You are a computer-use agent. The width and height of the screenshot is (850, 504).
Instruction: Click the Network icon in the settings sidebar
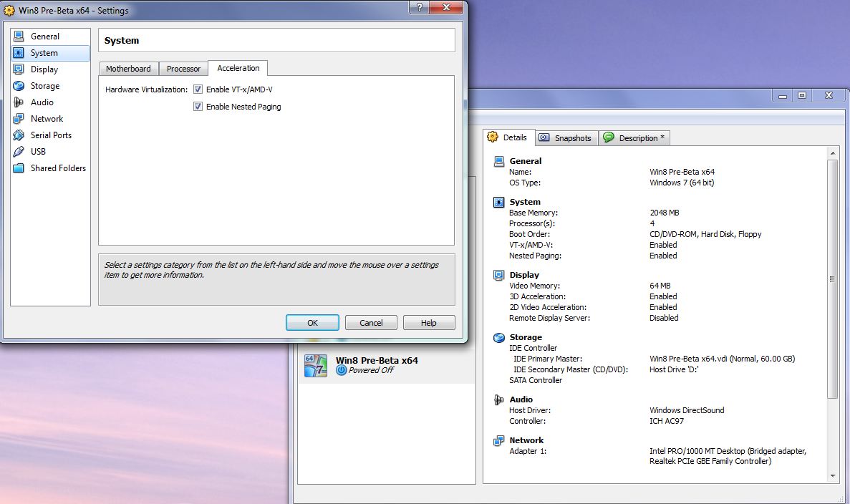19,119
